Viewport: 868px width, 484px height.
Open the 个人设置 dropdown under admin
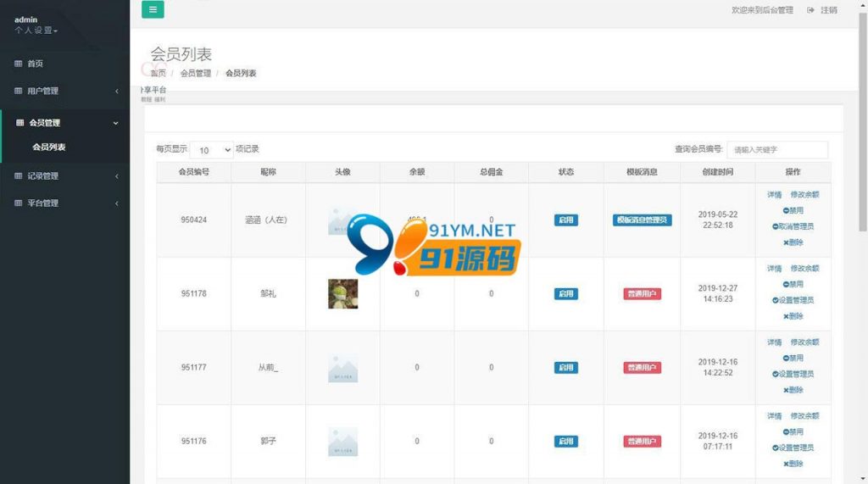click(x=36, y=31)
